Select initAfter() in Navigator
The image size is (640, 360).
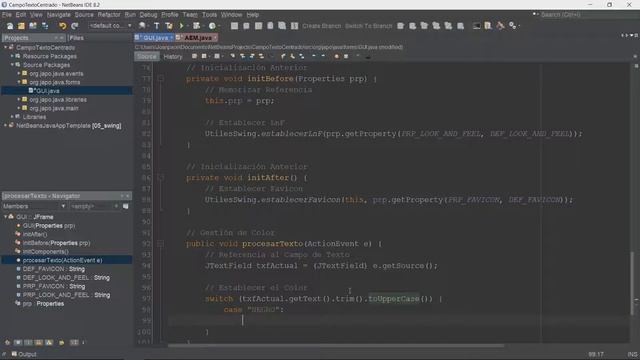click(x=35, y=234)
